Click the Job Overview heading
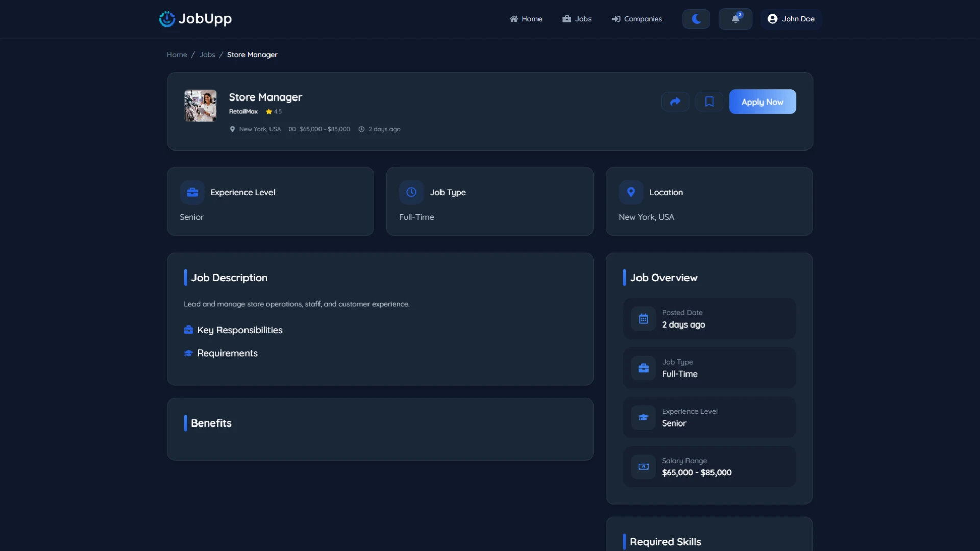This screenshot has width=980, height=551. [664, 278]
